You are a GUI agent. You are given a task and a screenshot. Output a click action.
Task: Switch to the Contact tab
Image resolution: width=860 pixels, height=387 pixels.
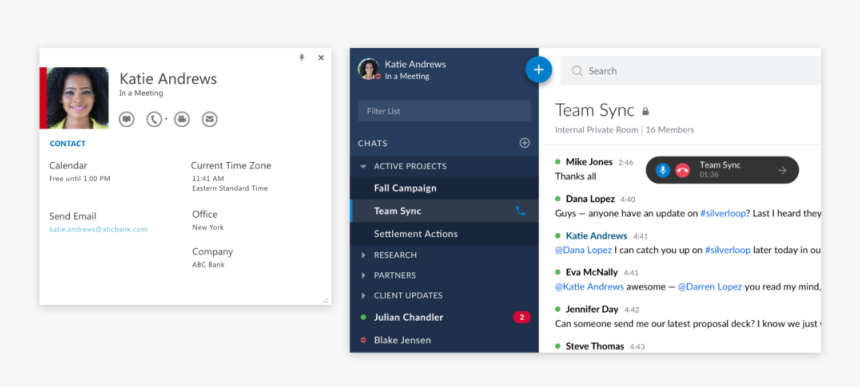click(x=67, y=144)
